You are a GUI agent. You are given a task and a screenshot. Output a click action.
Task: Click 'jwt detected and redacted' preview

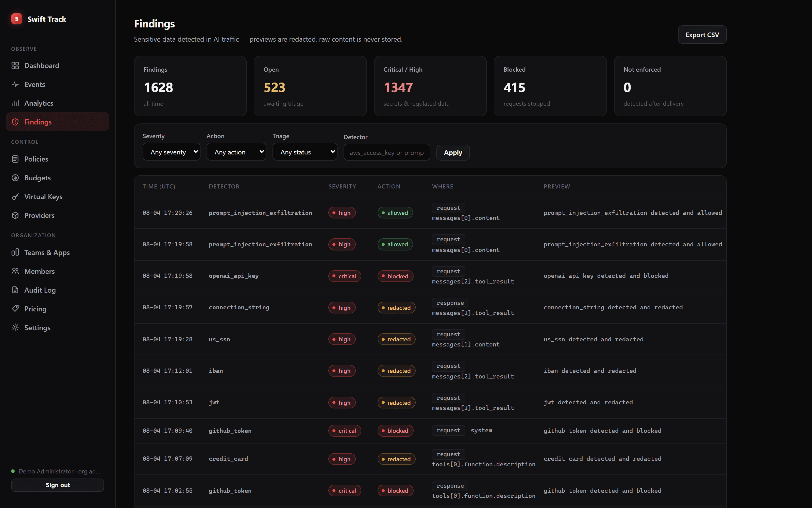[588, 403]
